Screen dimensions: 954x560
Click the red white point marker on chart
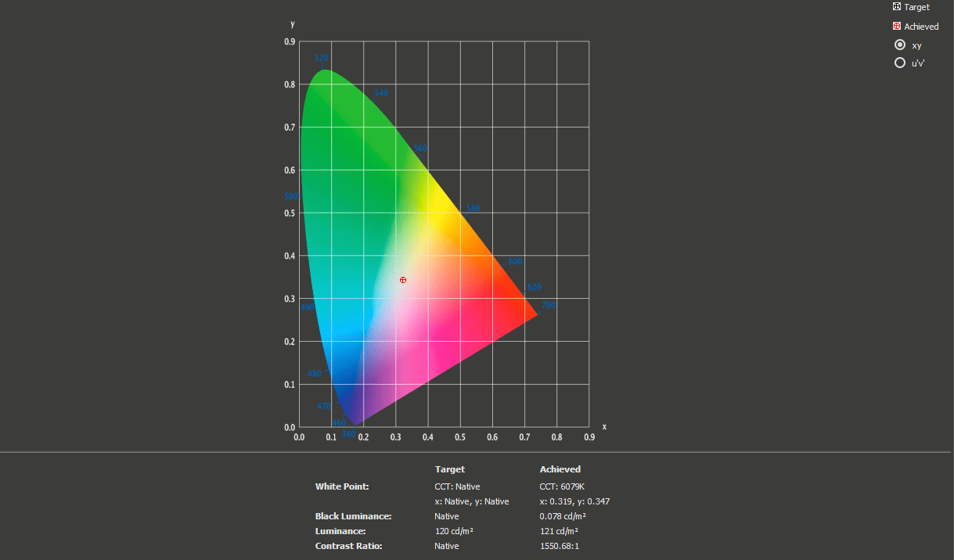403,280
